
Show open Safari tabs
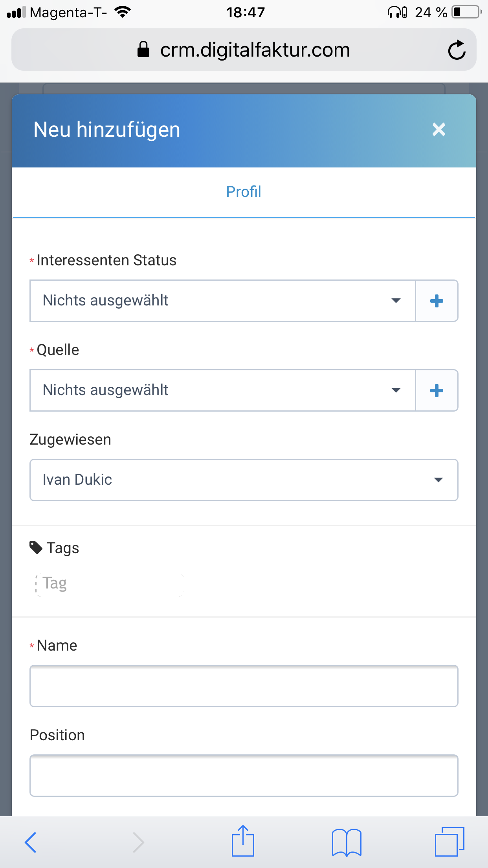point(449,841)
